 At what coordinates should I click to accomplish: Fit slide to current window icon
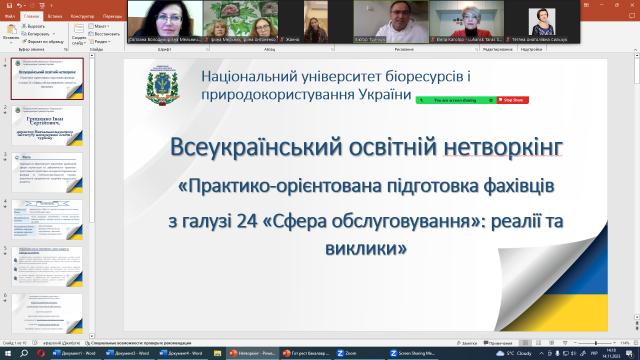pyautogui.click(x=635, y=343)
